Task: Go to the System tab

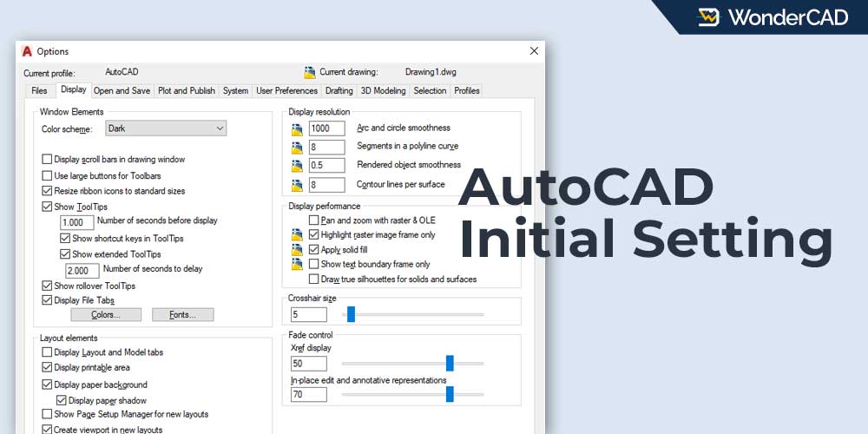Action: point(235,91)
